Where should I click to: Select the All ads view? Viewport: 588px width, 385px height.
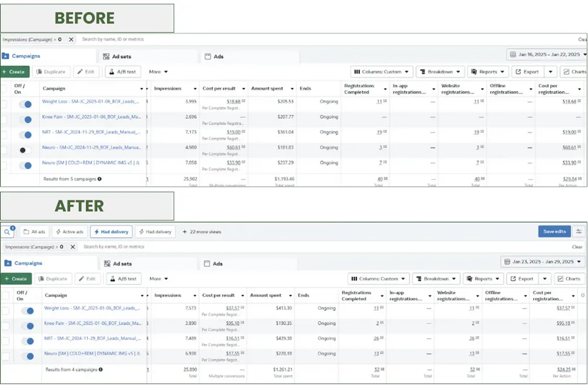point(34,232)
